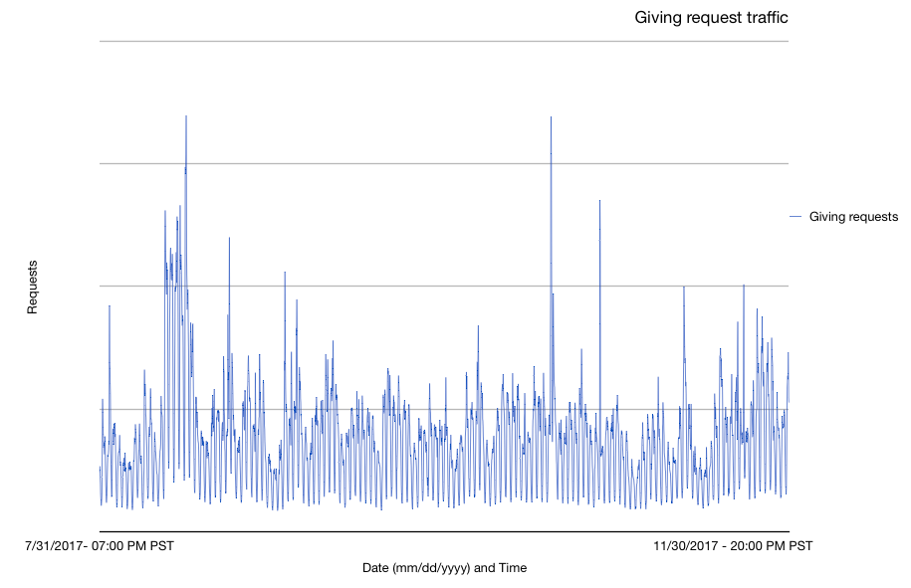Click the second horizontal gridline from the top
Viewport: 911px width, 588px height.
pos(444,164)
